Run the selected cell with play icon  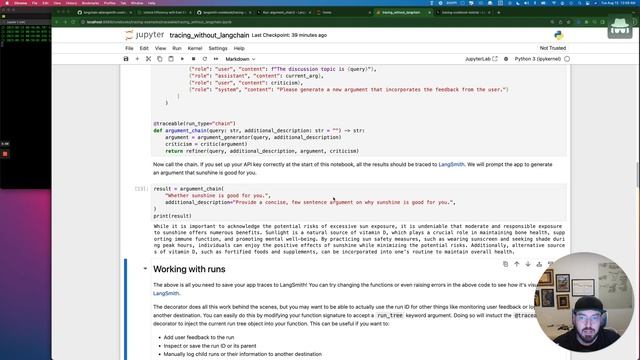coord(182,59)
